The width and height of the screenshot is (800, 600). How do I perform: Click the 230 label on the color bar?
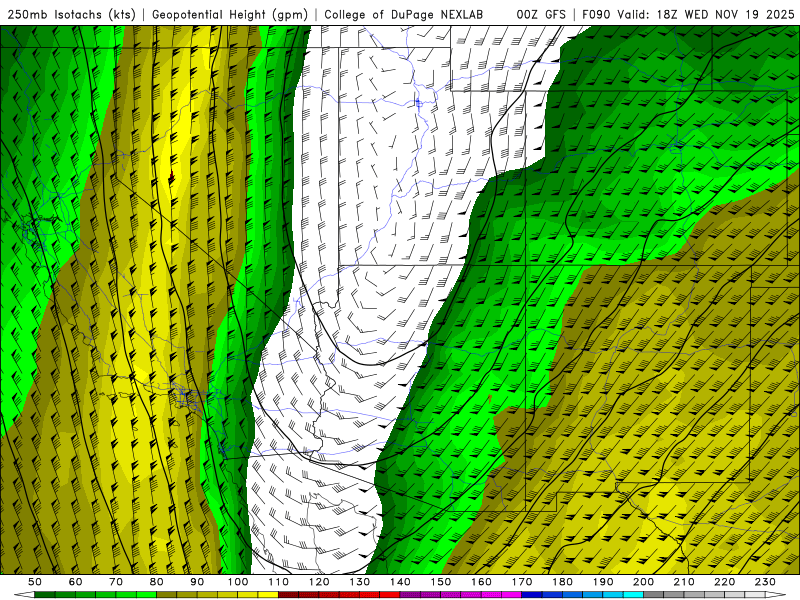click(x=765, y=582)
